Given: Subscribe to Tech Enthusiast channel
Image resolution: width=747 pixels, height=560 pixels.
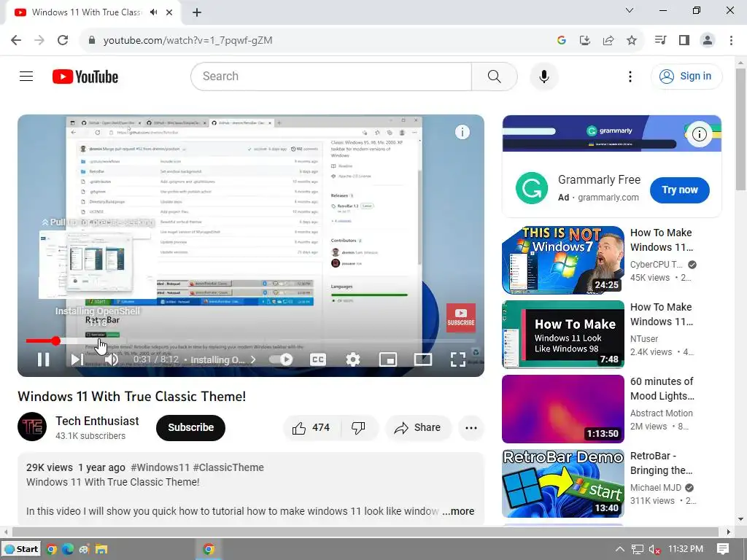Looking at the screenshot, I should coord(190,427).
